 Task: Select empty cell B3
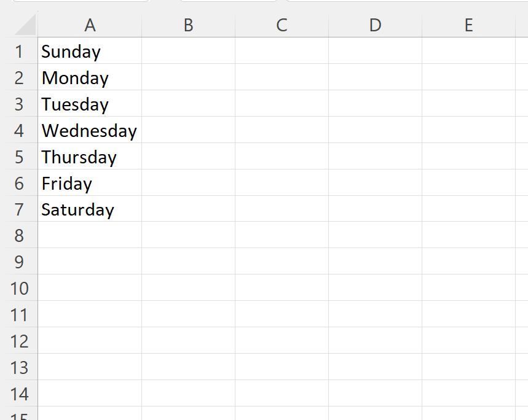coord(188,104)
